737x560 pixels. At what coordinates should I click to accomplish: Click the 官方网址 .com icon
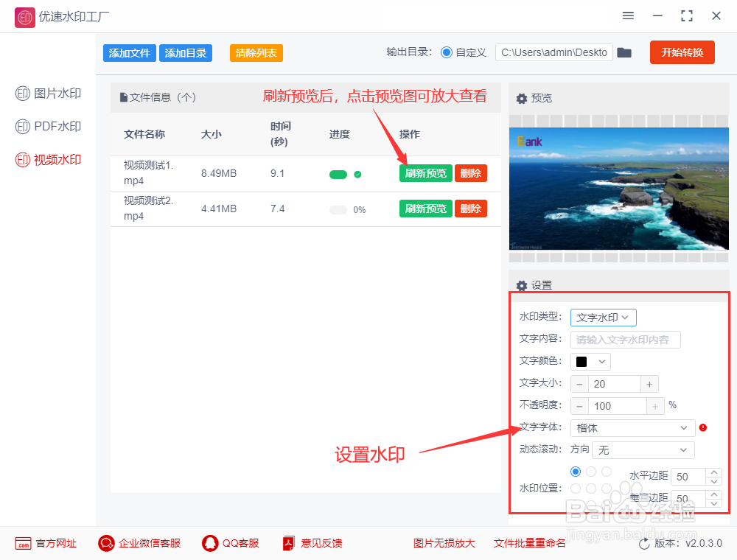23,544
